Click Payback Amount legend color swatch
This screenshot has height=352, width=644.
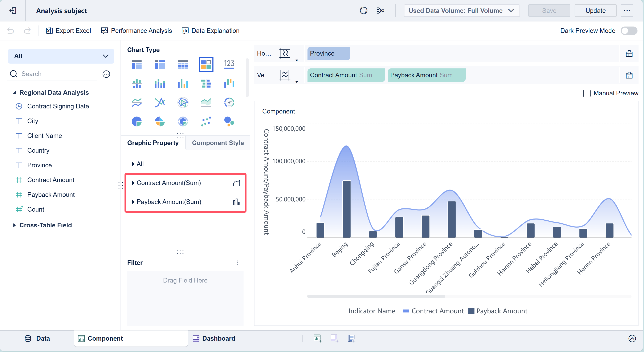(x=471, y=311)
